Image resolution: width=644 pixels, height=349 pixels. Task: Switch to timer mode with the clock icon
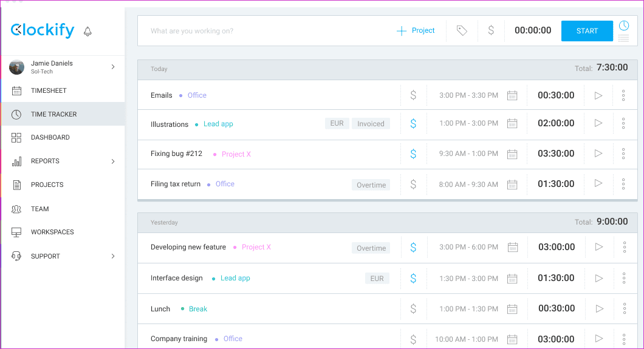pos(624,25)
